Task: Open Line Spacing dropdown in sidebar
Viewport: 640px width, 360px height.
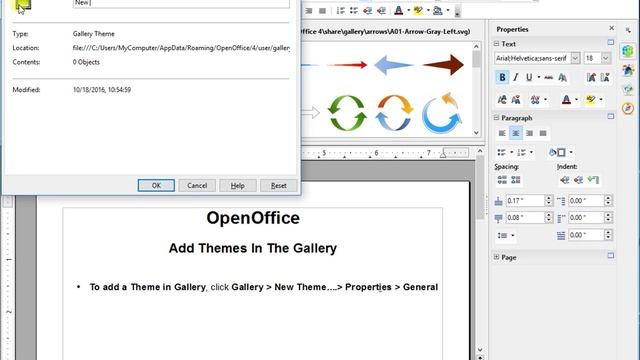Action: pos(513,236)
